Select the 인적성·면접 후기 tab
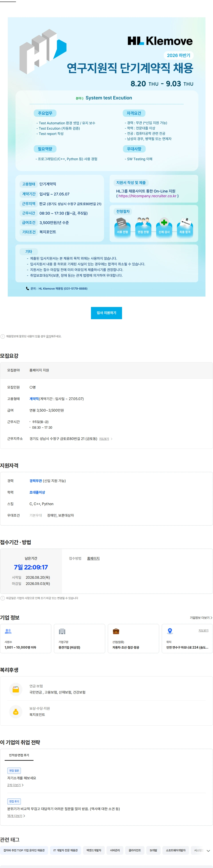This screenshot has height=868, width=213. pyautogui.click(x=19, y=755)
